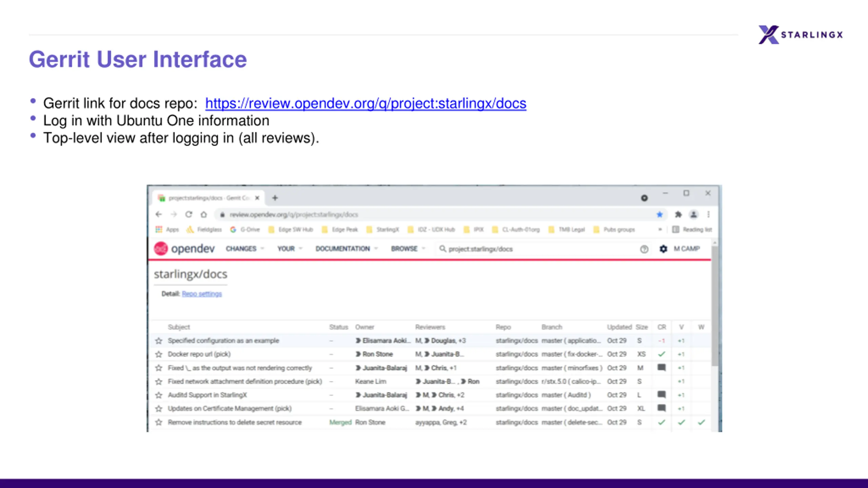Open the Apps bookmarks shortcut
The image size is (868, 488).
(167, 230)
